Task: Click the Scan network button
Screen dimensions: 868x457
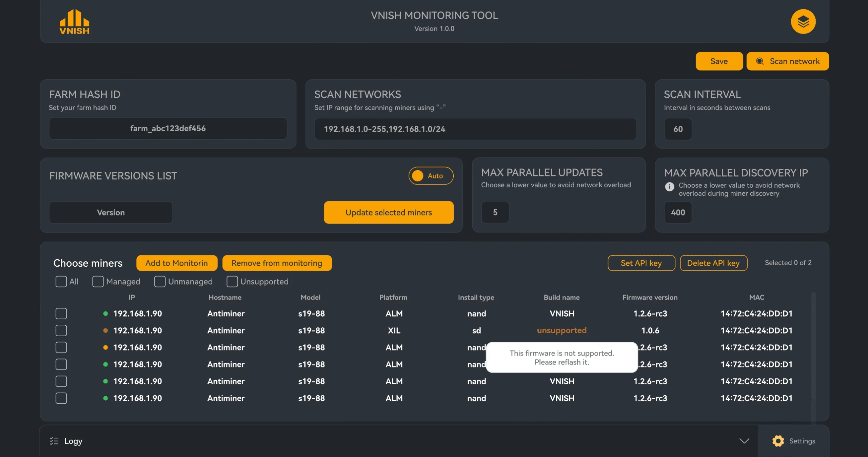Action: pyautogui.click(x=788, y=61)
